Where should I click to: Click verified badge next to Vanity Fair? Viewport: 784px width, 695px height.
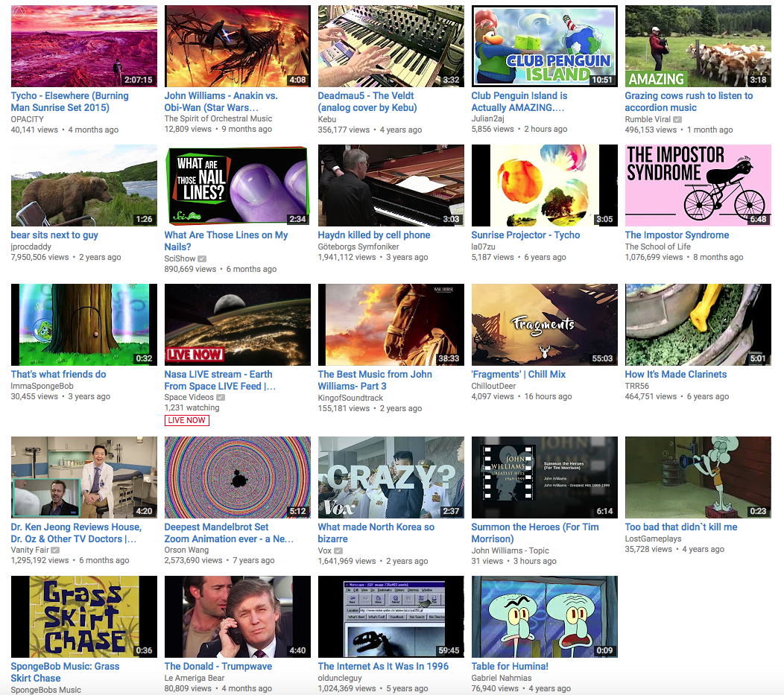[x=55, y=550]
